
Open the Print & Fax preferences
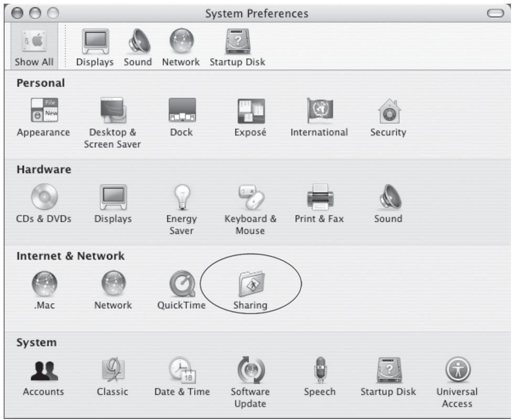click(x=319, y=204)
